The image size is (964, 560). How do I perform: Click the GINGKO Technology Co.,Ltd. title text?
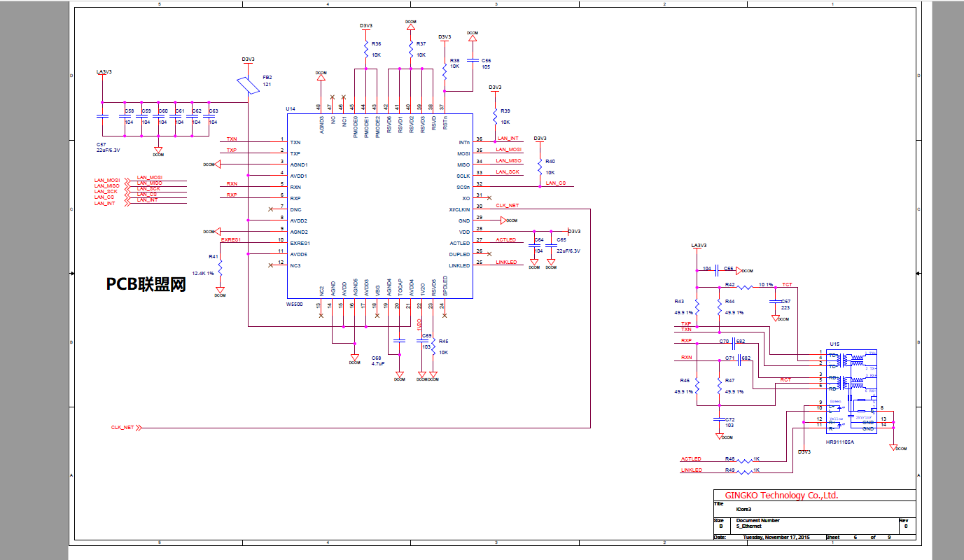click(781, 495)
